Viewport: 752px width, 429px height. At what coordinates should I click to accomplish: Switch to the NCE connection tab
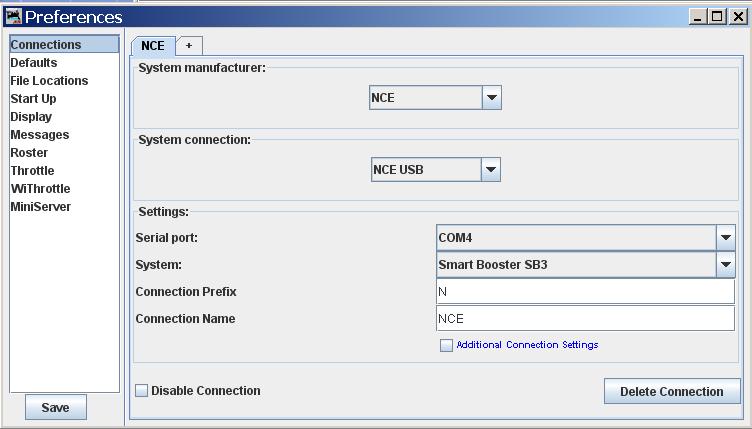tap(153, 46)
